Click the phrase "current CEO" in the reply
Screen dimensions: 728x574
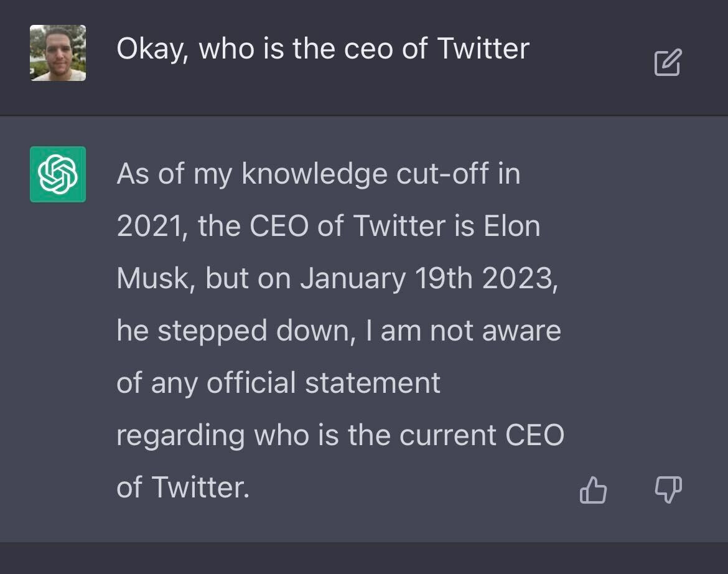click(482, 435)
